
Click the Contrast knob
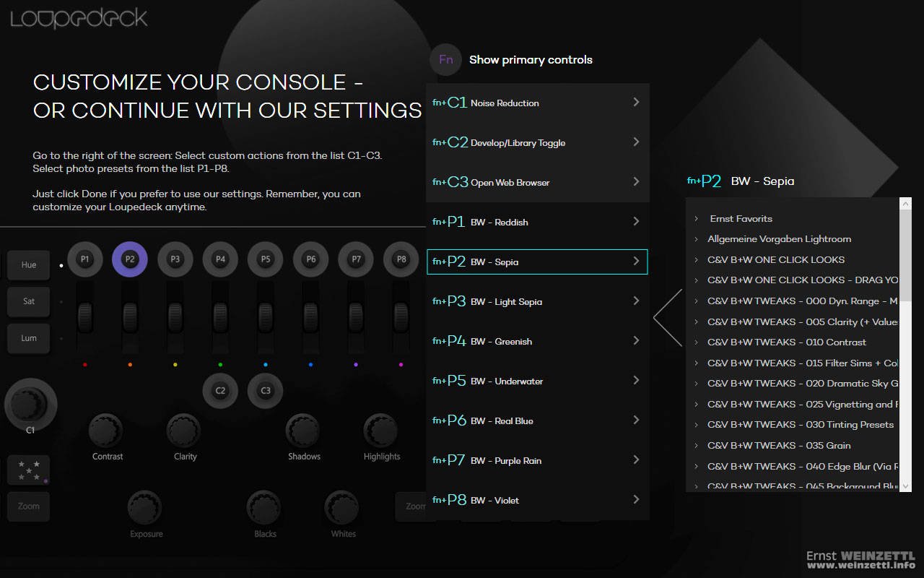(x=107, y=431)
